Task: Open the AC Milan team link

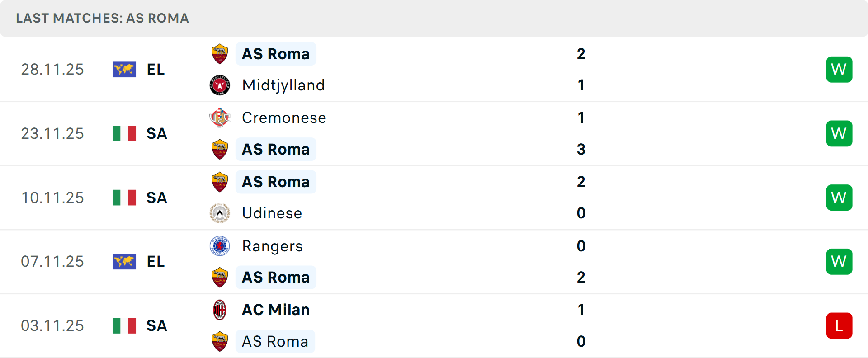Action: [x=276, y=310]
